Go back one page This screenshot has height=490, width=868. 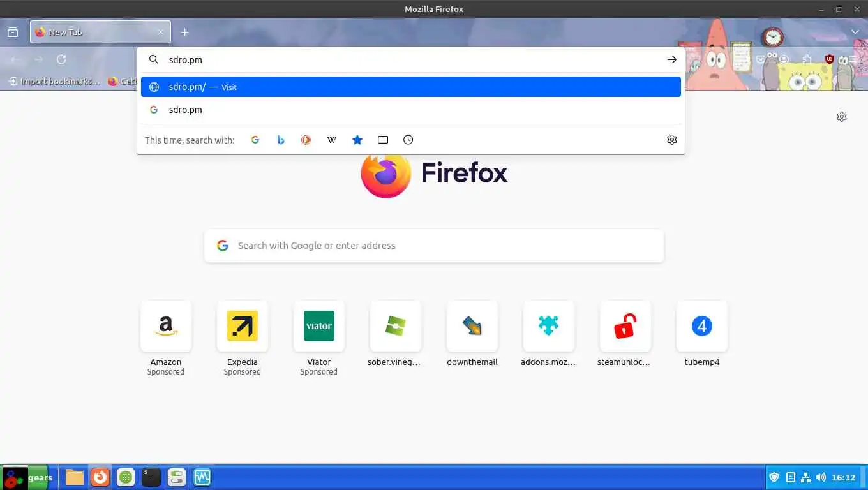click(x=15, y=59)
